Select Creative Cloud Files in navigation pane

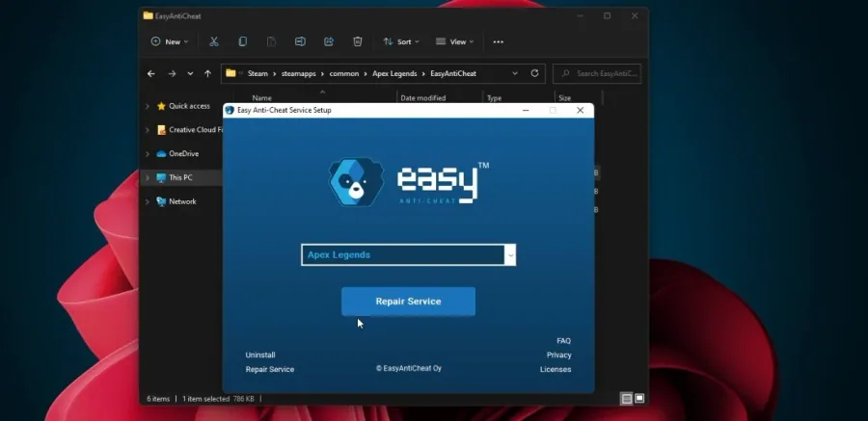pos(196,130)
